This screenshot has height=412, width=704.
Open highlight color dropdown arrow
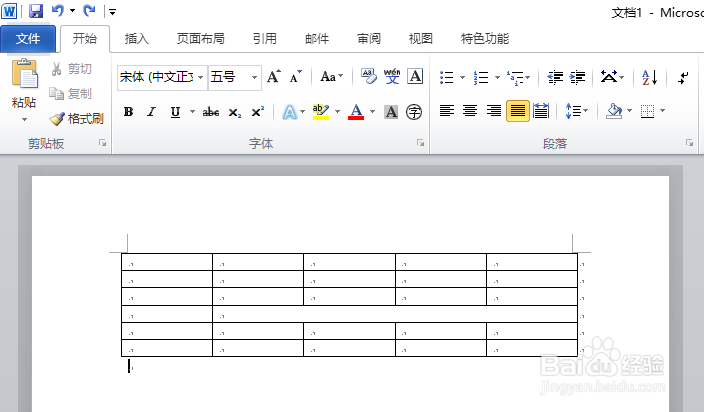tap(337, 112)
